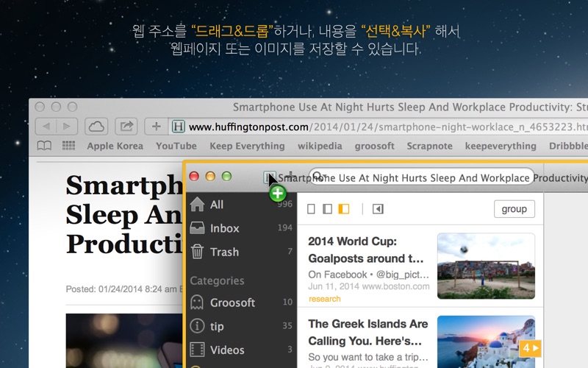588x368 pixels.
Task: Open the Reading List book icon
Action: click(x=44, y=146)
